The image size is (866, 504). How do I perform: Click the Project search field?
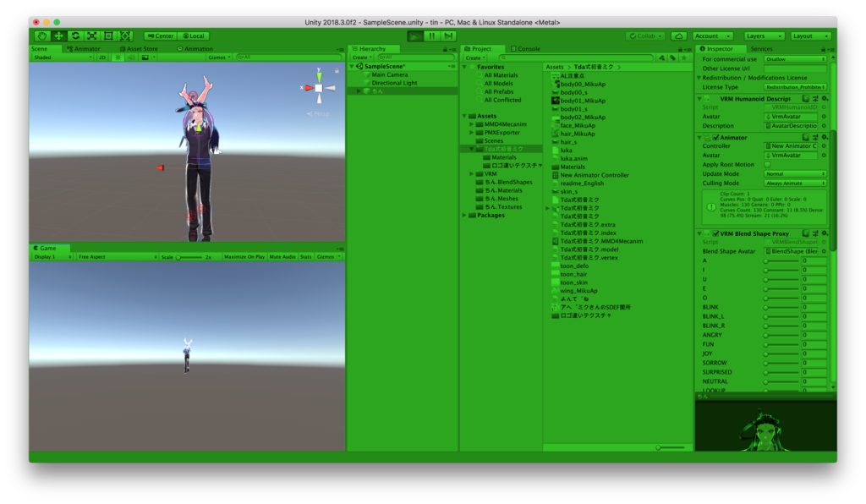[x=576, y=58]
